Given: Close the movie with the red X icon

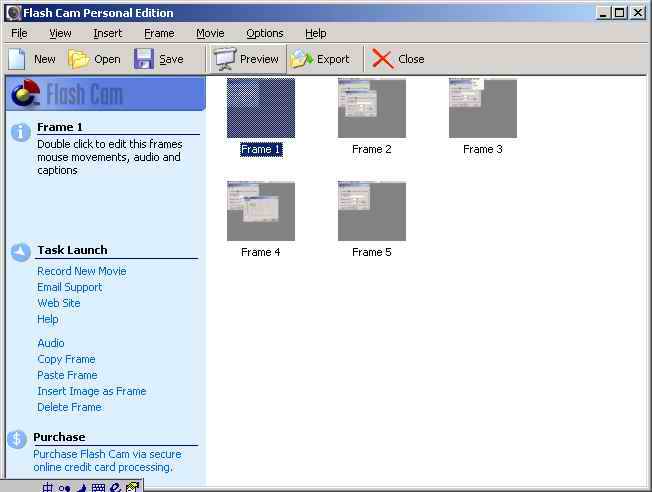Looking at the screenshot, I should tap(382, 59).
